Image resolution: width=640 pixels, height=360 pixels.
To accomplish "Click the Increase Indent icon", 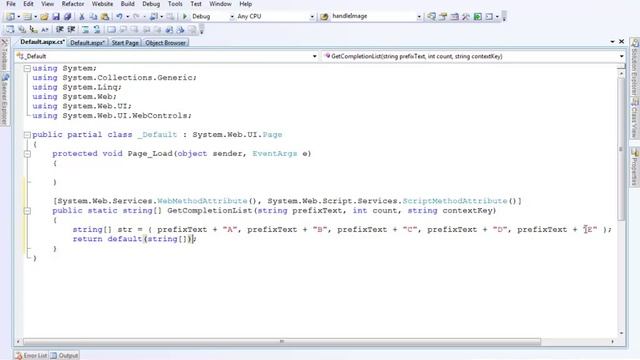I will point(71,29).
